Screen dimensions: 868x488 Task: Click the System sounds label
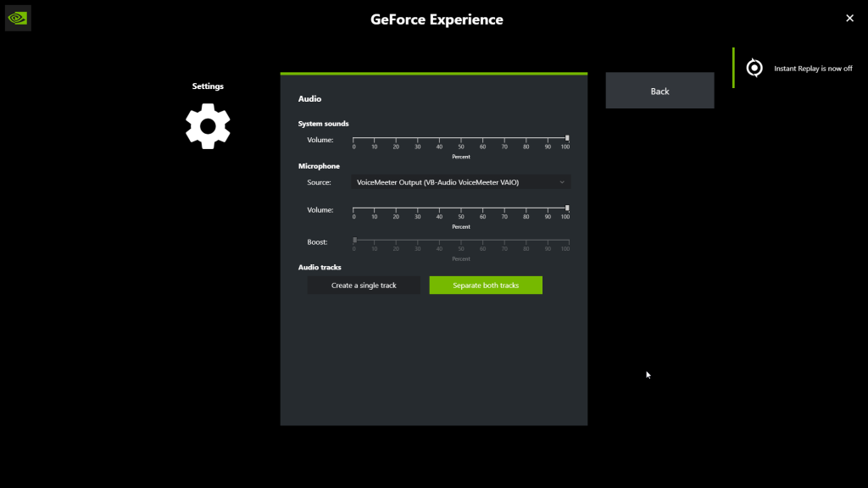coord(323,124)
